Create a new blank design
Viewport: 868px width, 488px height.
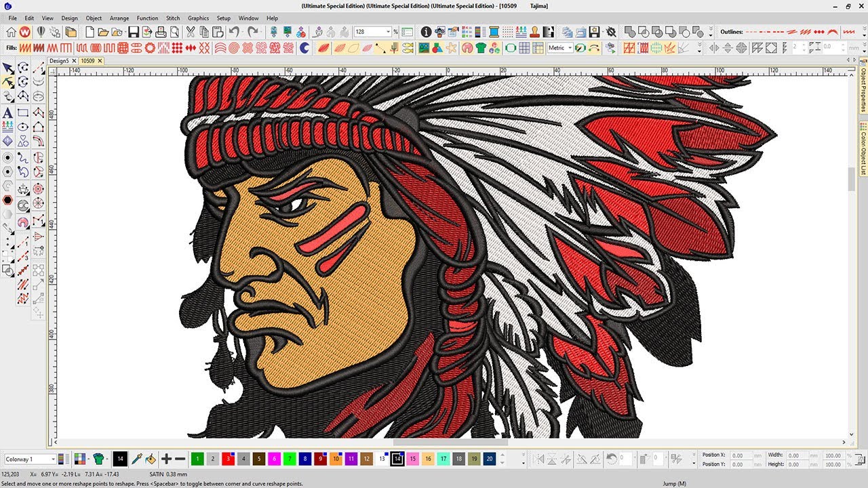[x=90, y=32]
